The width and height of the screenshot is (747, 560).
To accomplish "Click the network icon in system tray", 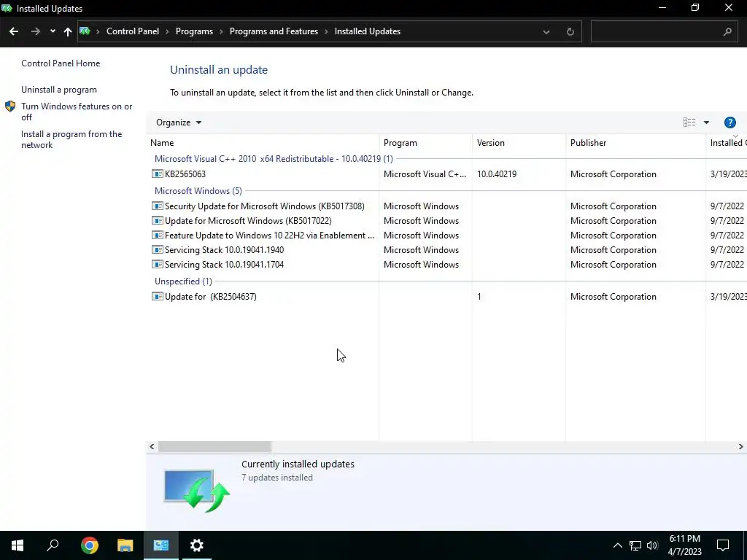I will click(635, 545).
